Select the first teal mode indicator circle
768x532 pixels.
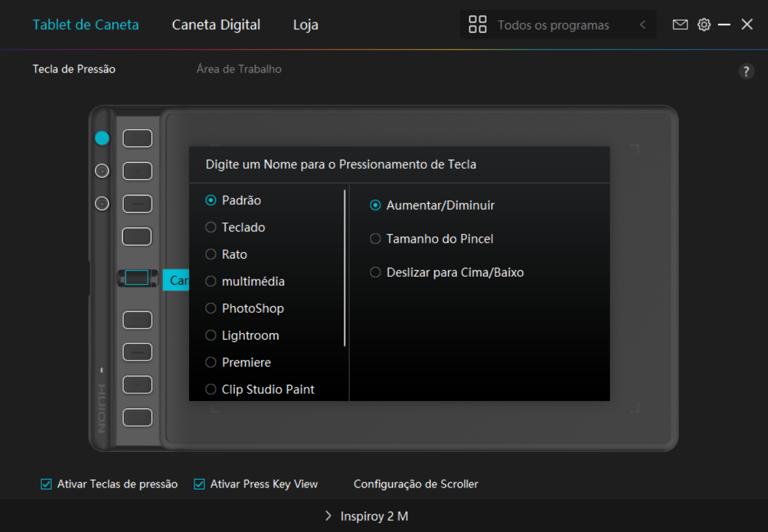[x=101, y=138]
